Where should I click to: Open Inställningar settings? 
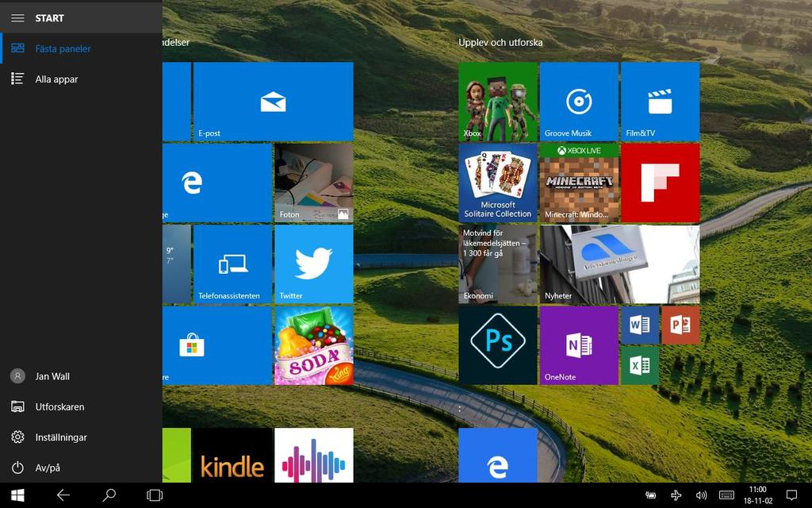coord(82,437)
